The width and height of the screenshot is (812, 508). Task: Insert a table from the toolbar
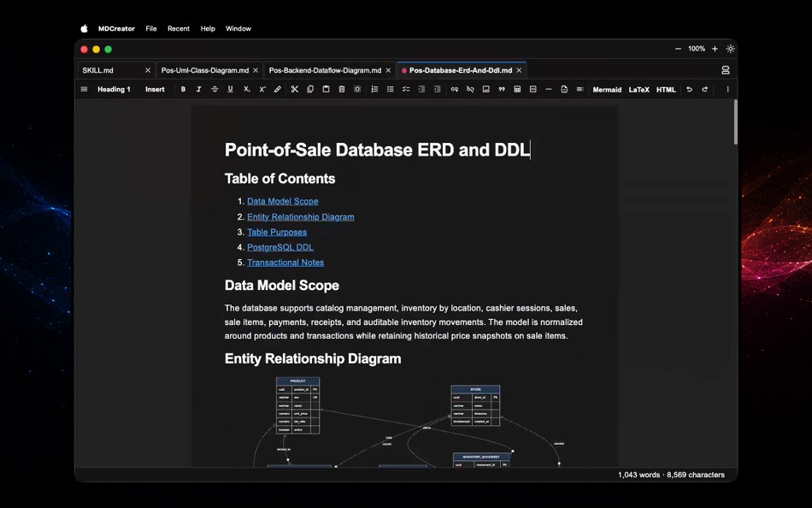(517, 89)
